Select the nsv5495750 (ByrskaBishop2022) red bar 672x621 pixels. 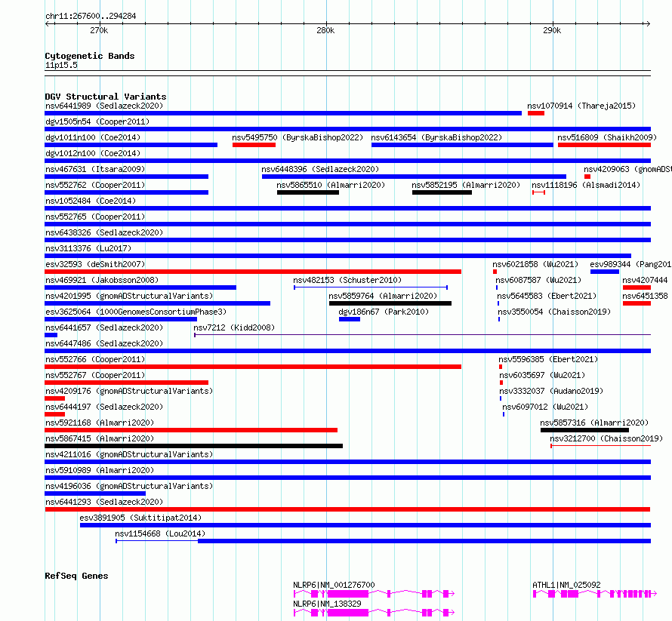coord(254,145)
